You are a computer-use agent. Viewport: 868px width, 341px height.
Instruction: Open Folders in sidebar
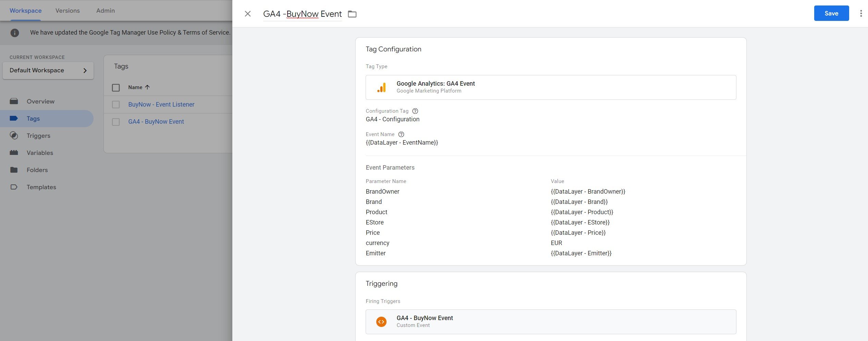pos(37,170)
